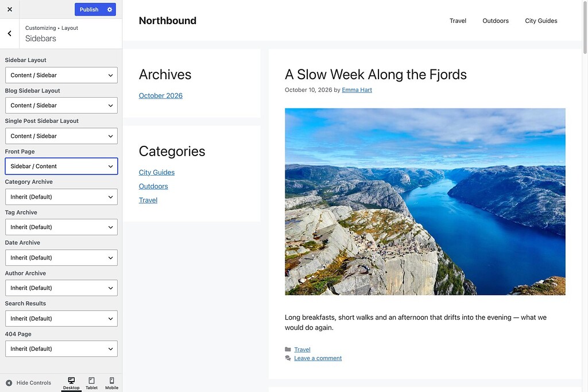Screen dimensions: 588x392
Task: Open the Blog Sidebar Layout dropdown
Action: click(x=61, y=105)
